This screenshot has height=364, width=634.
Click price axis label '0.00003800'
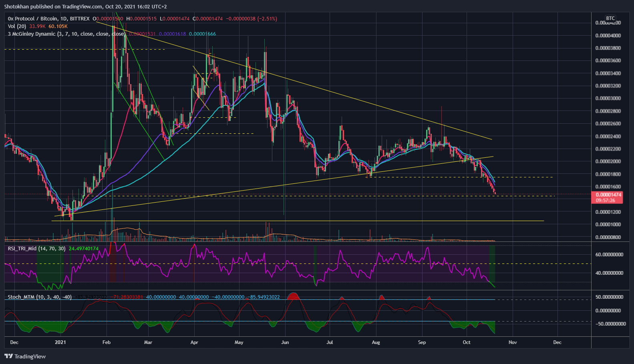pyautogui.click(x=608, y=48)
